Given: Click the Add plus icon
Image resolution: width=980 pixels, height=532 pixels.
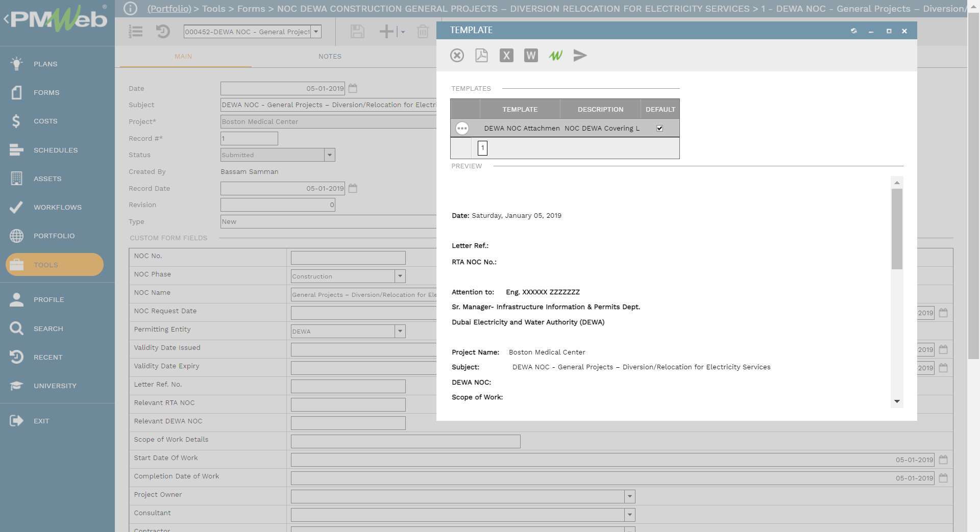Looking at the screenshot, I should pos(386,32).
